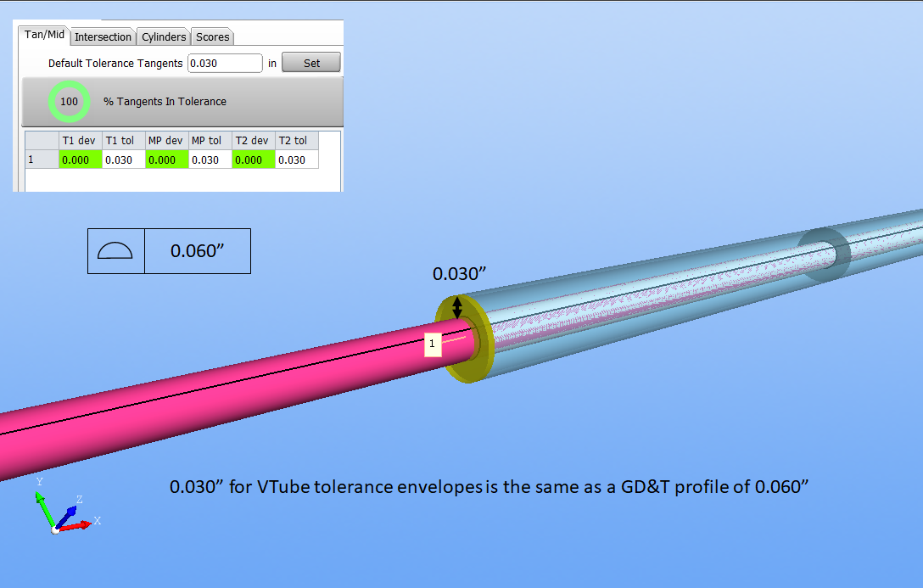Screen dimensions: 923x588
Task: Switch to the Tan/Mid tab
Action: click(44, 36)
